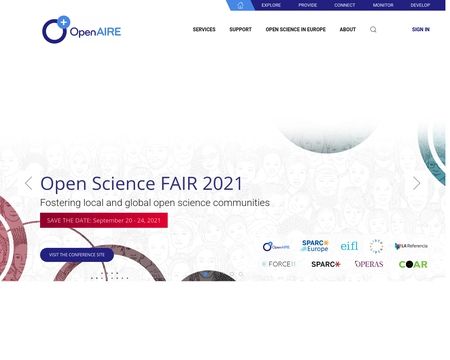
Task: Click the OPERAS logo
Action: (x=369, y=264)
